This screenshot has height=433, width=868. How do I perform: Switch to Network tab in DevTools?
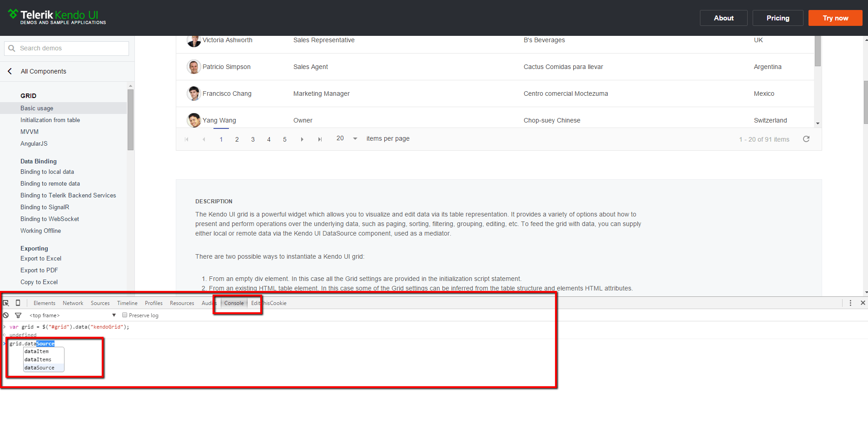73,303
